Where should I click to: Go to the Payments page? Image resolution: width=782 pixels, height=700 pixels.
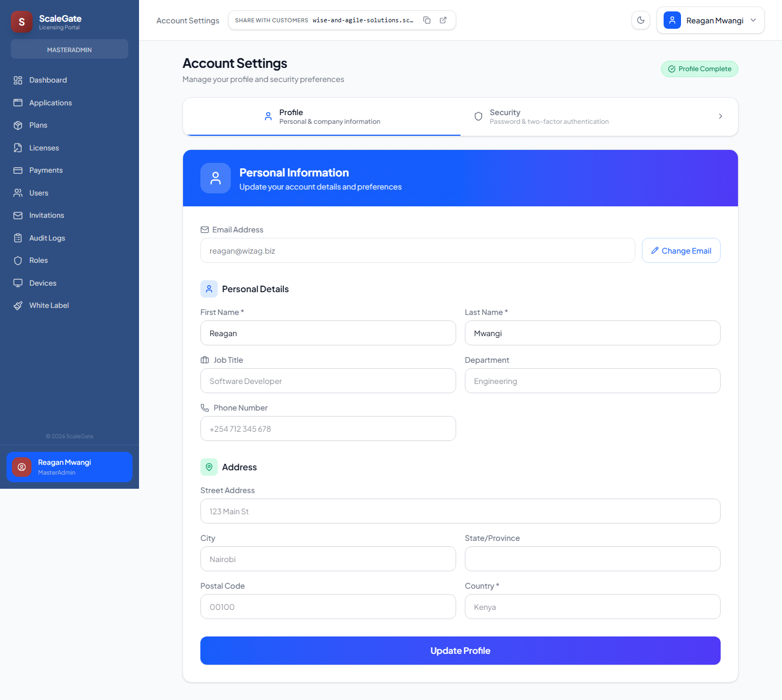[x=46, y=170]
